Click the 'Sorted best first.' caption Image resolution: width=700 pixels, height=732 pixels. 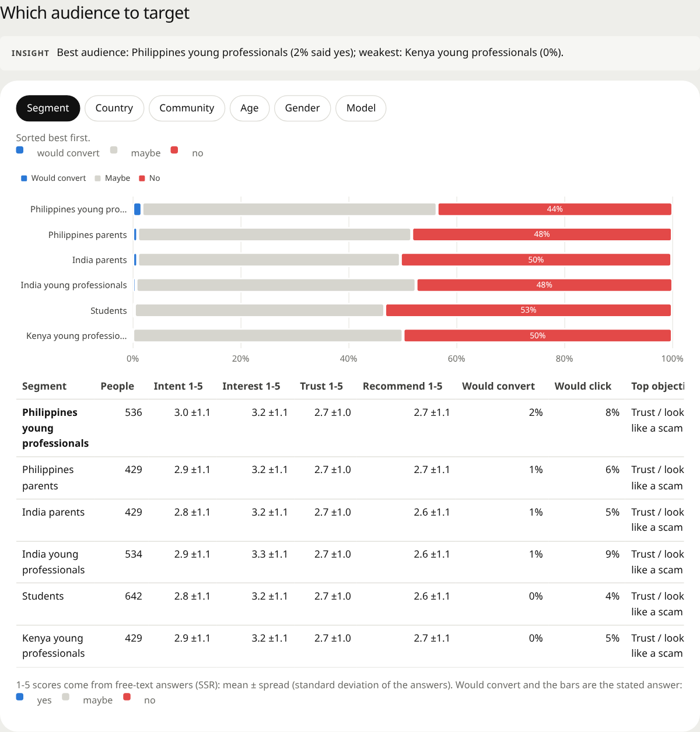[53, 138]
